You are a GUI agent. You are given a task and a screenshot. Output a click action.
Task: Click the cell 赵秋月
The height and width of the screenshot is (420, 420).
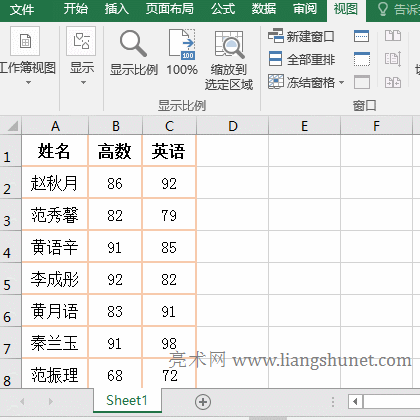[55, 183]
